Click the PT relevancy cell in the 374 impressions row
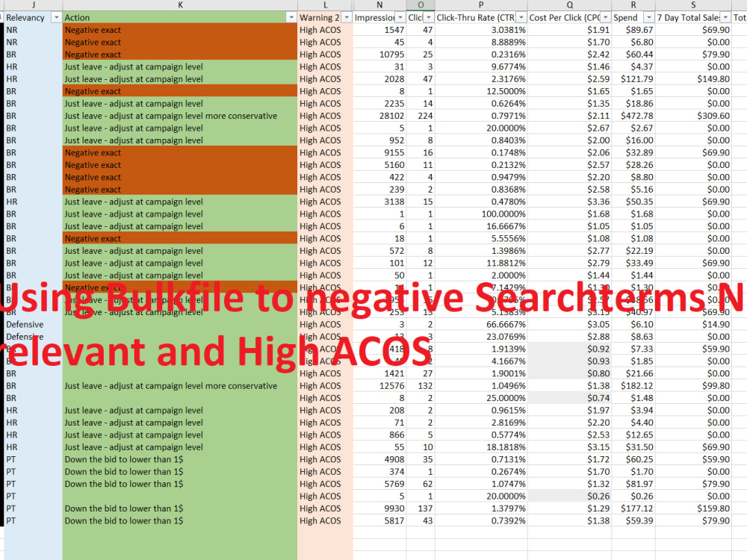 pos(34,472)
